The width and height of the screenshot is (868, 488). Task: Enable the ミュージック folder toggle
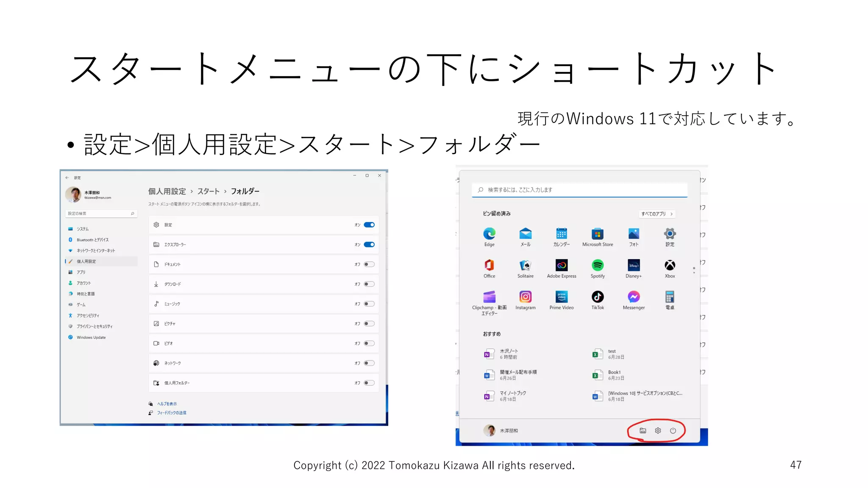(369, 304)
